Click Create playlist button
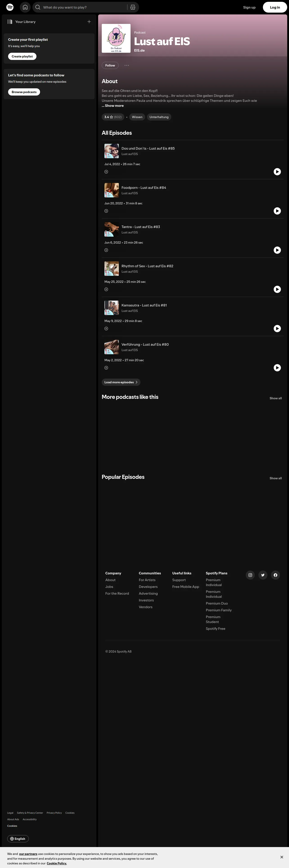This screenshot has height=868, width=289. click(x=22, y=56)
